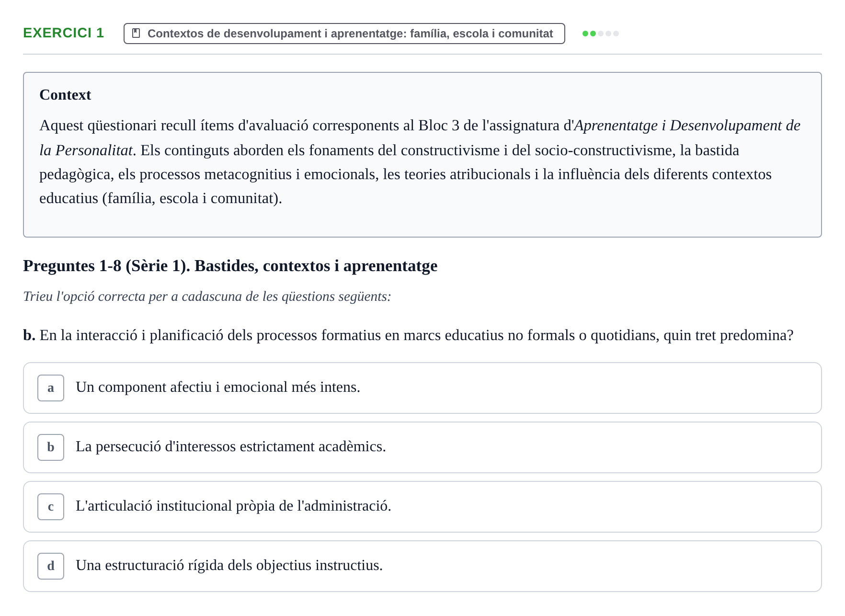Select answer letter box 'a'
The width and height of the screenshot is (845, 616).
(x=51, y=388)
